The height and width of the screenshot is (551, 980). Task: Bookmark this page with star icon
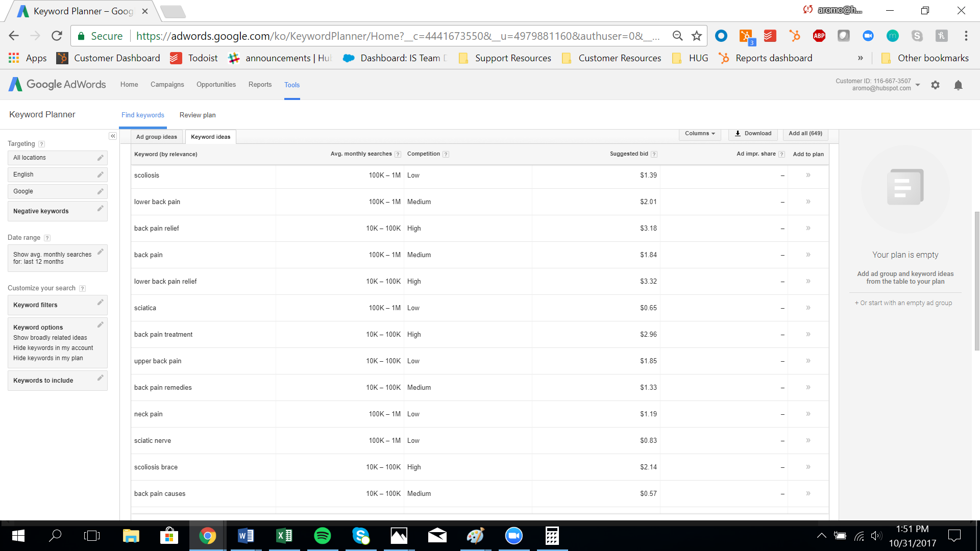[x=696, y=36]
